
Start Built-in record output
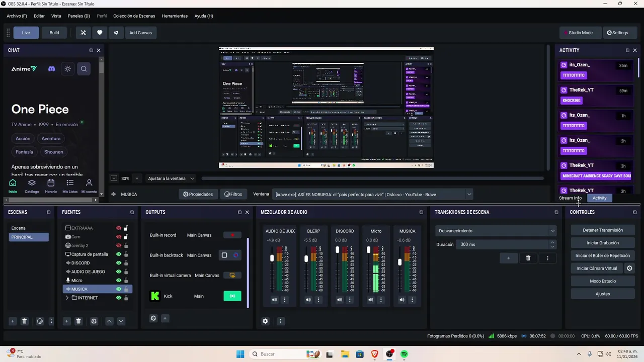tap(232, 235)
